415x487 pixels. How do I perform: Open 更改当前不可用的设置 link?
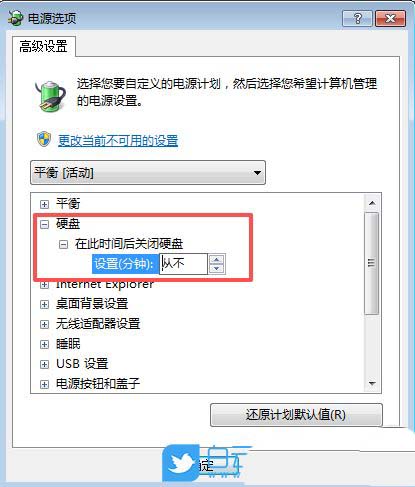click(x=118, y=140)
